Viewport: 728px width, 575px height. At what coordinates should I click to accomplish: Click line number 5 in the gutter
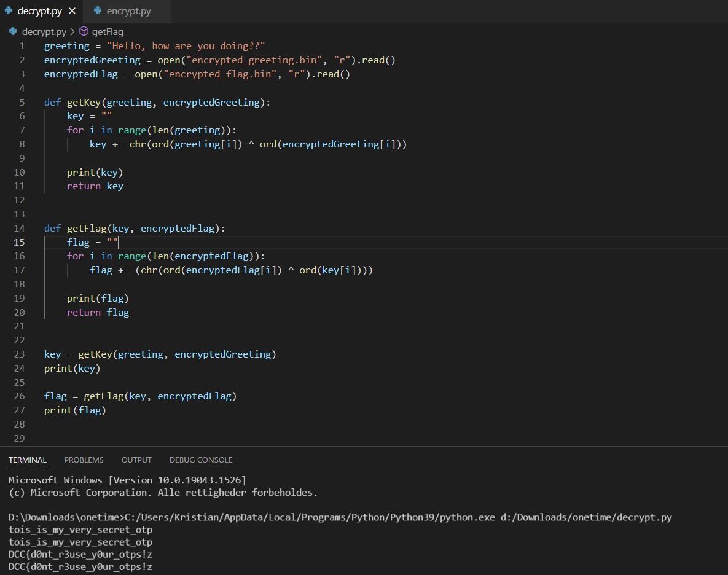tap(22, 102)
